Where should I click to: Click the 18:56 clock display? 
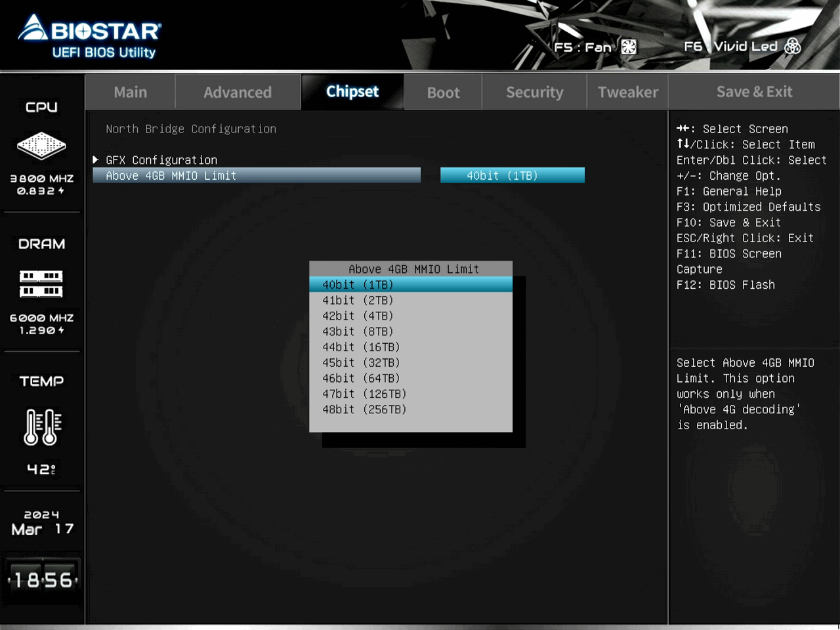click(43, 580)
